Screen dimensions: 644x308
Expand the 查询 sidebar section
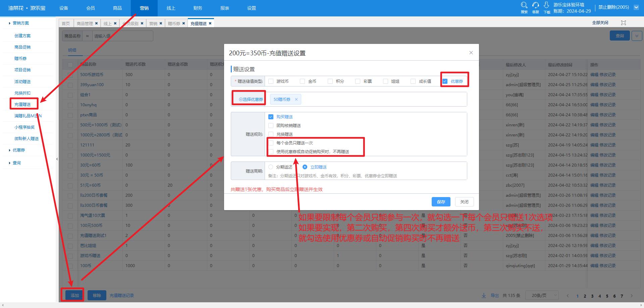click(10, 163)
